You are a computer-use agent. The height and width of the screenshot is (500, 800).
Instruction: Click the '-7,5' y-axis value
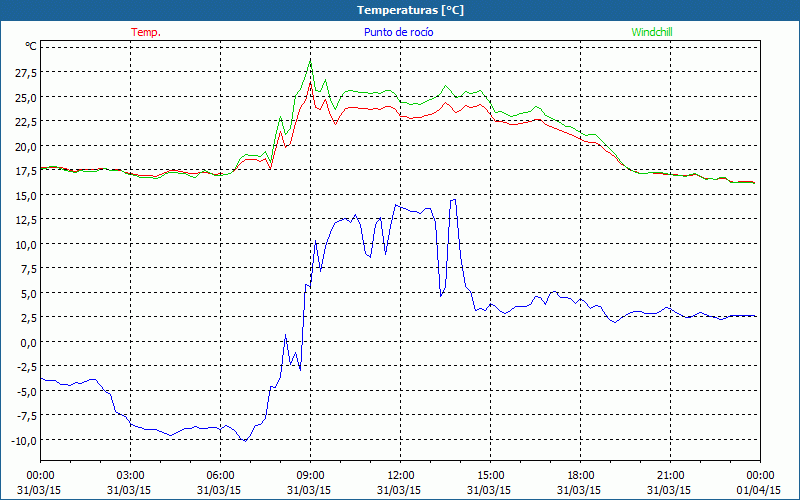pyautogui.click(x=27, y=415)
